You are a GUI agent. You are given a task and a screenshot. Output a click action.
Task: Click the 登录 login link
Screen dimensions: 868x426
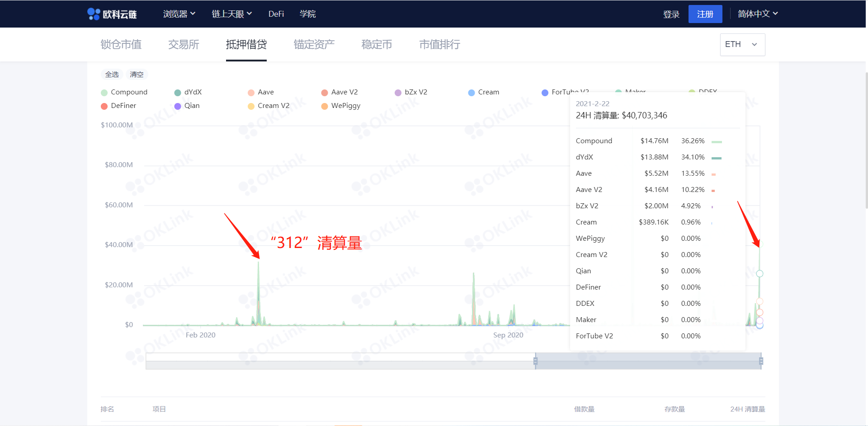[x=671, y=14]
